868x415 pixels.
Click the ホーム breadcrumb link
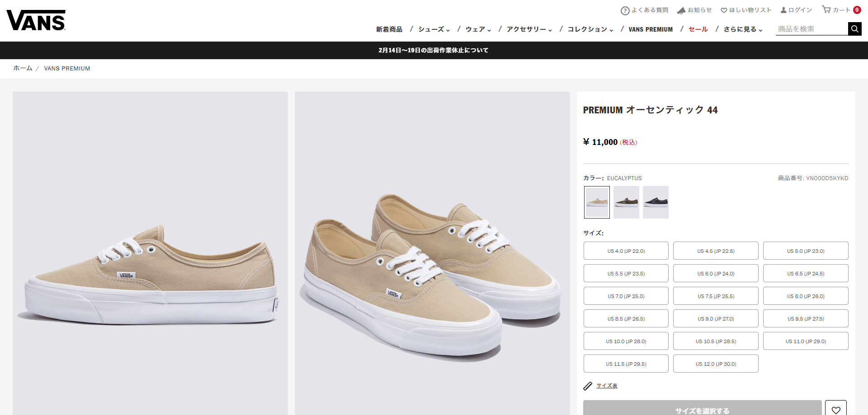22,68
